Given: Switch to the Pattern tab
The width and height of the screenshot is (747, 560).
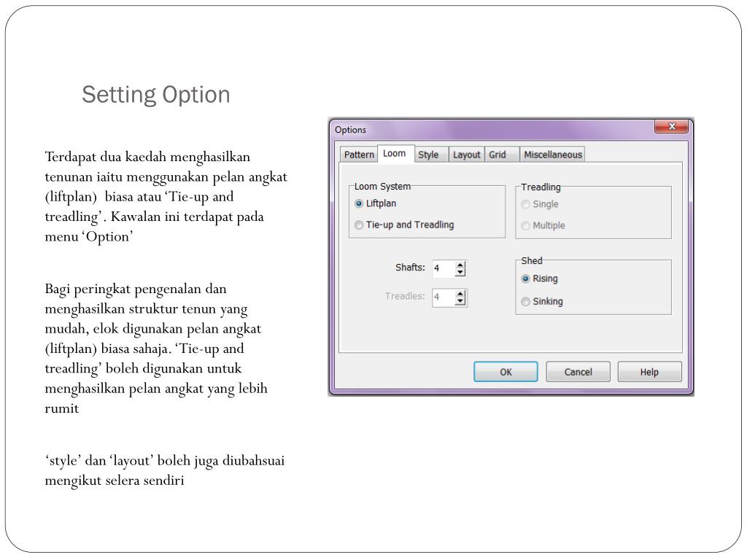Looking at the screenshot, I should [358, 155].
